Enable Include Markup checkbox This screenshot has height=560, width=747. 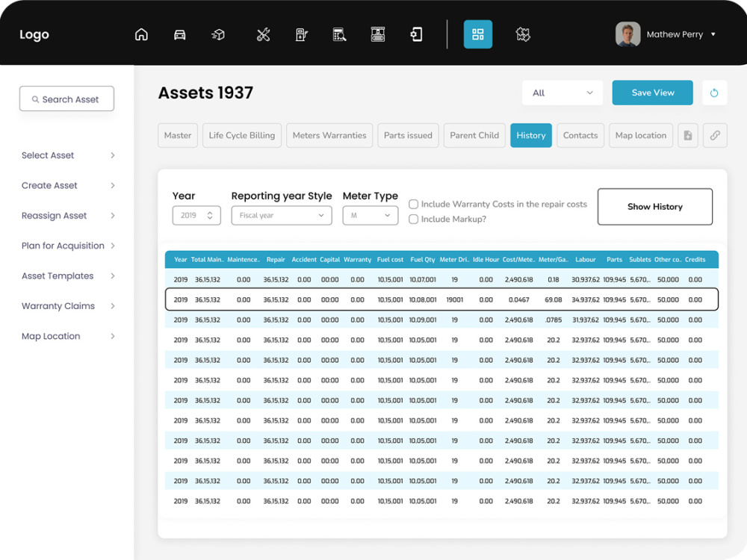[414, 219]
